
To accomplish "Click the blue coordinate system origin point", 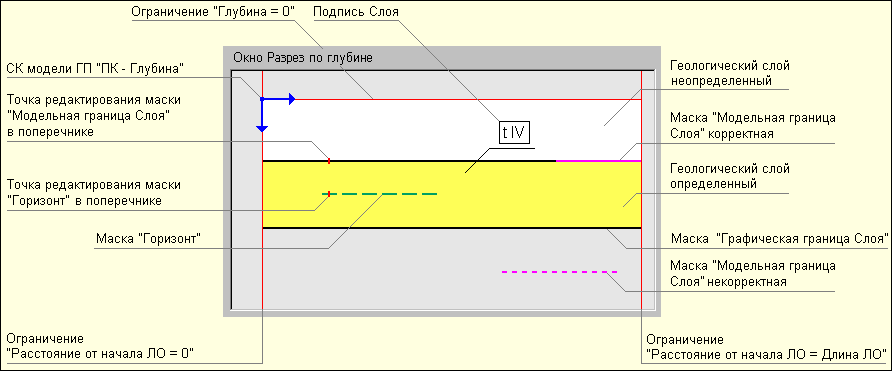I will click(262, 100).
